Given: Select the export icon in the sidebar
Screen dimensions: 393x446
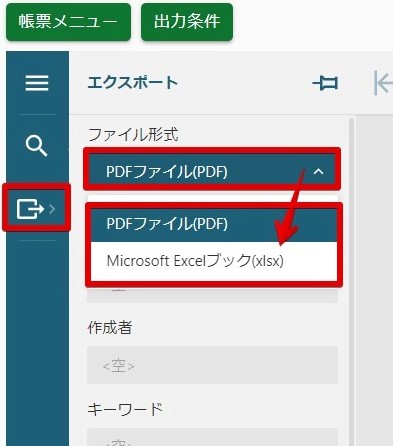Looking at the screenshot, I should tap(30, 209).
